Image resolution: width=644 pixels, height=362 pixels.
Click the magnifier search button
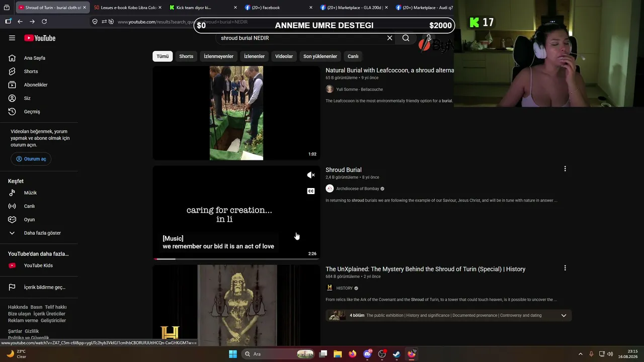click(406, 38)
